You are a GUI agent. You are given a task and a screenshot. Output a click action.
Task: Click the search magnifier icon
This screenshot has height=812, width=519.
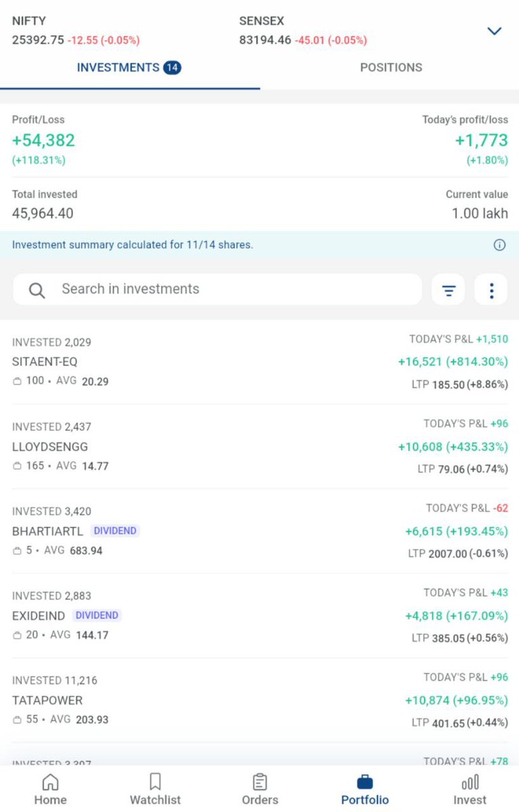coord(37,290)
